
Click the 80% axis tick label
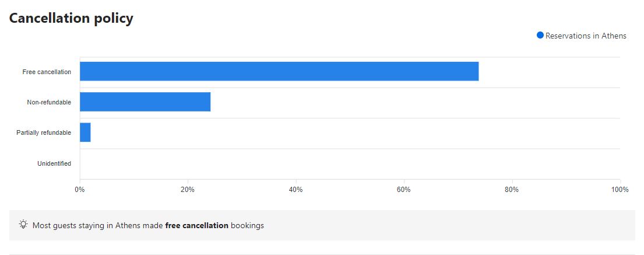[x=512, y=190]
